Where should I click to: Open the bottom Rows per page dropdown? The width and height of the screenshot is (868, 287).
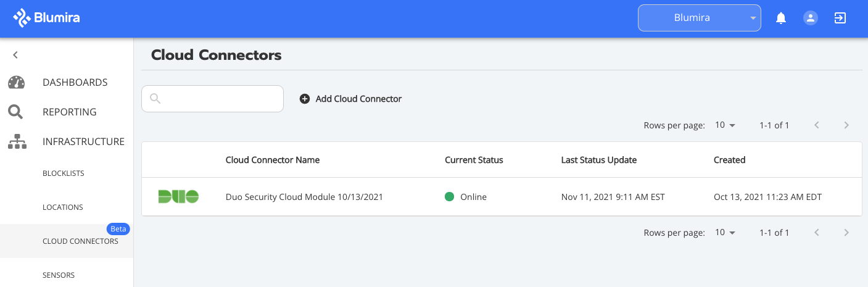click(x=725, y=233)
